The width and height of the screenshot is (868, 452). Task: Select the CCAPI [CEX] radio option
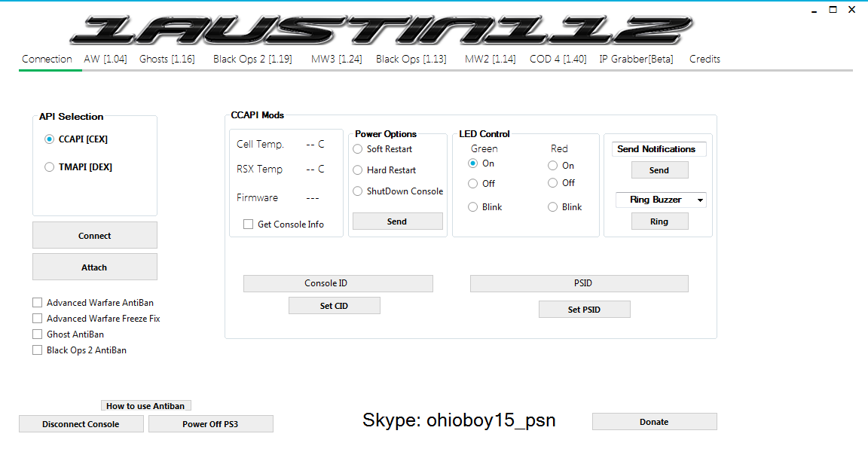pyautogui.click(x=50, y=139)
